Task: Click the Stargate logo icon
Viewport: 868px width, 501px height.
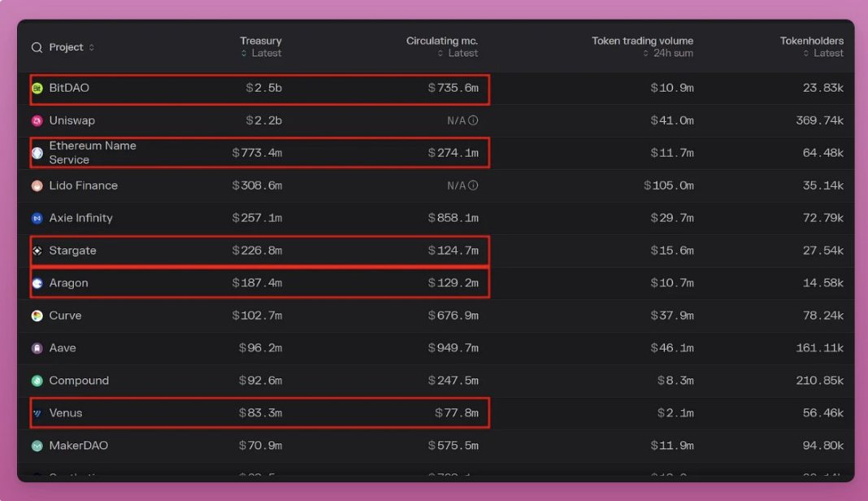Action: click(x=37, y=250)
